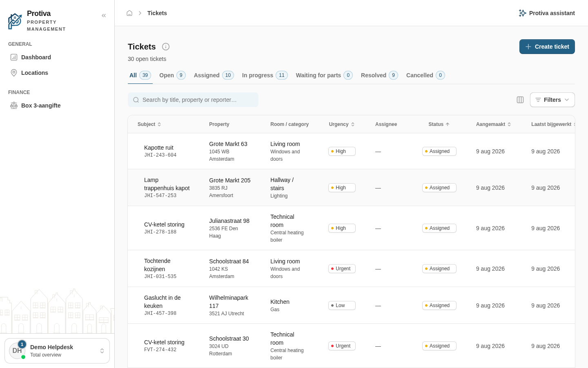Image resolution: width=588 pixels, height=368 pixels.
Task: Open the column layout icon beside Filters
Action: [x=520, y=100]
